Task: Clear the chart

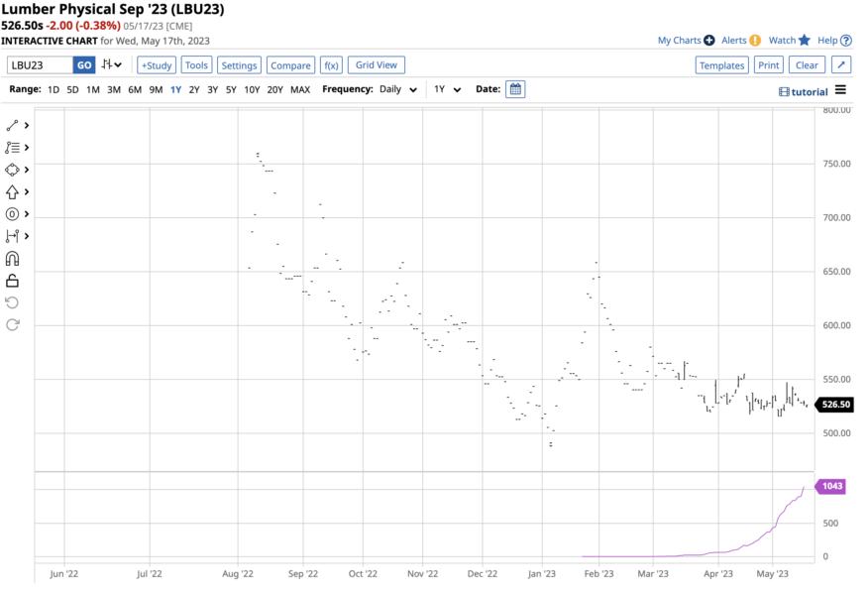Action: click(x=807, y=64)
